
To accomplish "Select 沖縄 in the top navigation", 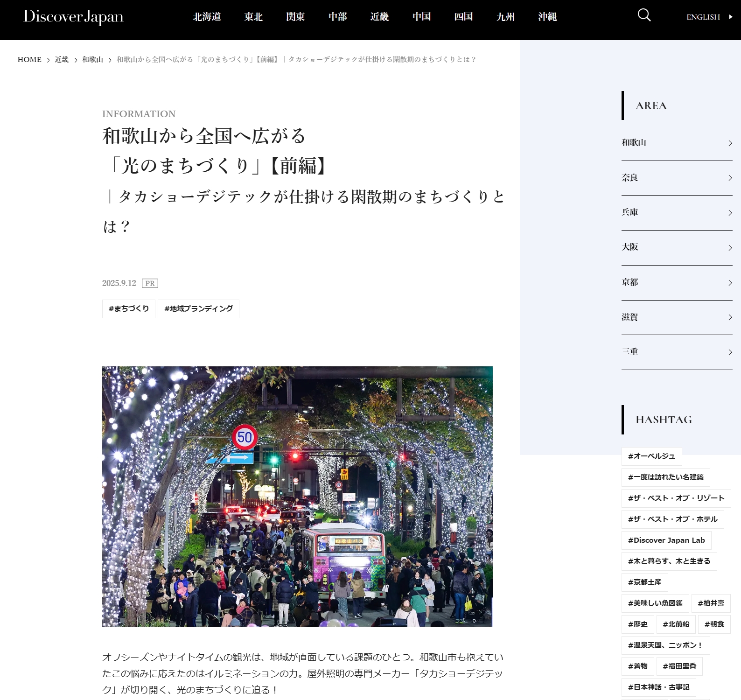I will coord(547,17).
